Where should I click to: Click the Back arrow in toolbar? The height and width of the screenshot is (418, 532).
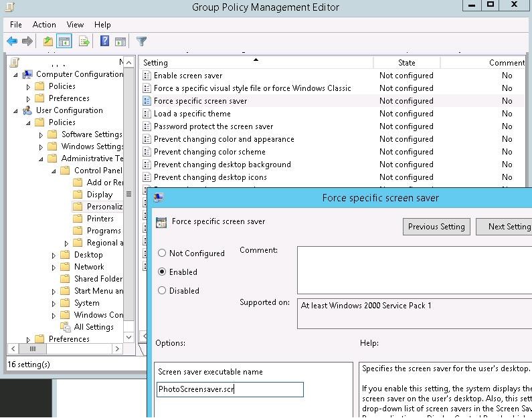12,41
